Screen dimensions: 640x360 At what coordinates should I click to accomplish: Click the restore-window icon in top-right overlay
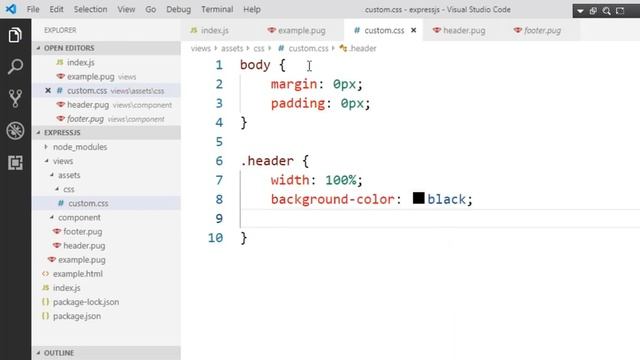point(593,11)
